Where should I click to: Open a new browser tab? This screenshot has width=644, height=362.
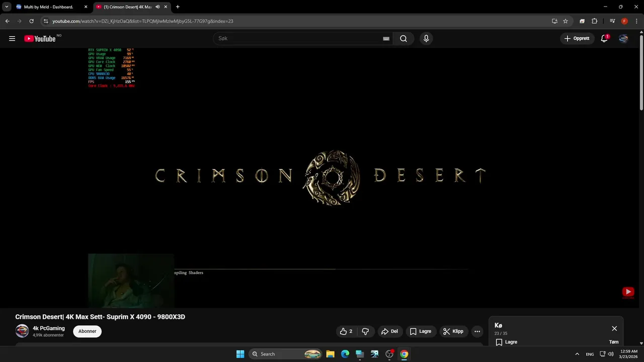(178, 7)
